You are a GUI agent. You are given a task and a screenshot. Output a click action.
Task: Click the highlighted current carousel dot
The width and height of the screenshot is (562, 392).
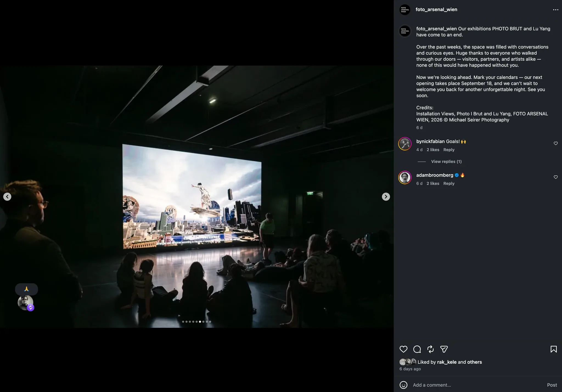click(x=200, y=322)
